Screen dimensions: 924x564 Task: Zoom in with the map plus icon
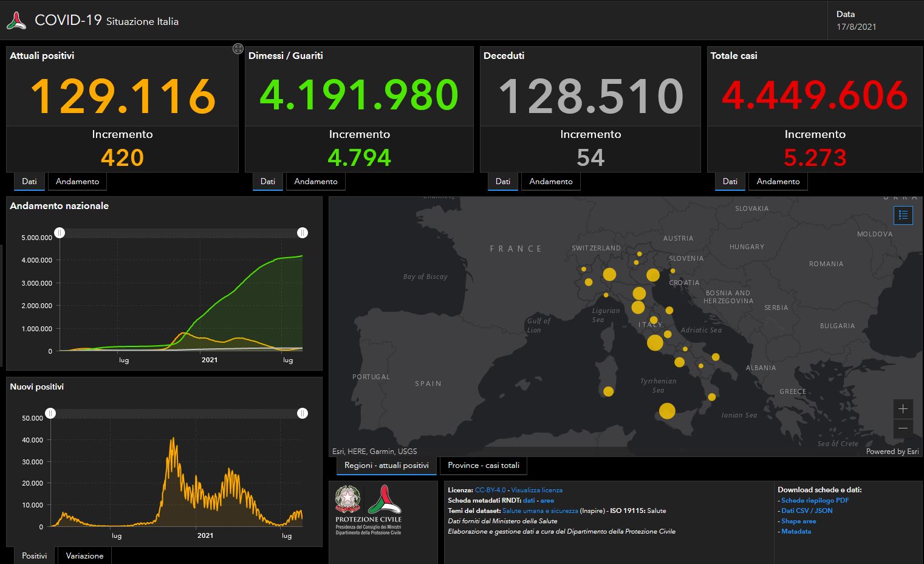click(x=903, y=408)
